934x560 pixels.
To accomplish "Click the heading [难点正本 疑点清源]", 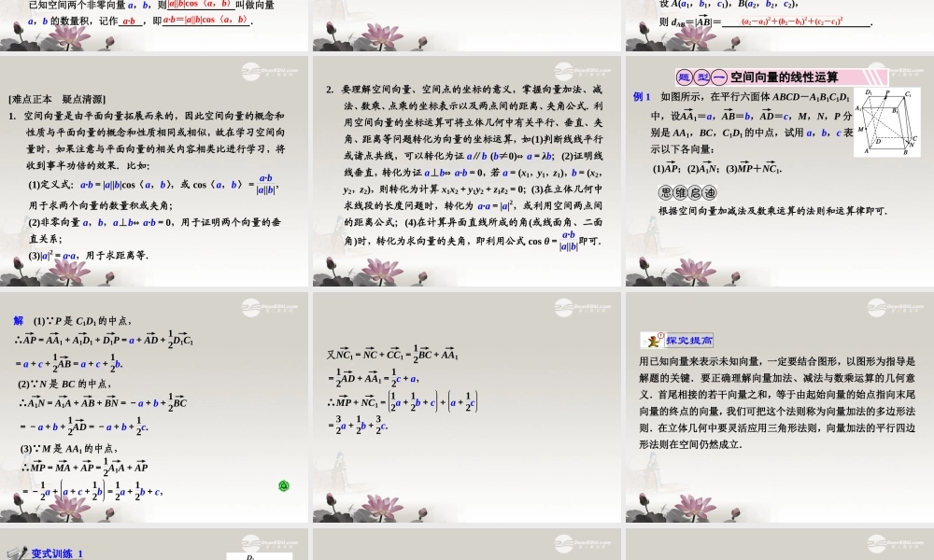I will tap(57, 99).
